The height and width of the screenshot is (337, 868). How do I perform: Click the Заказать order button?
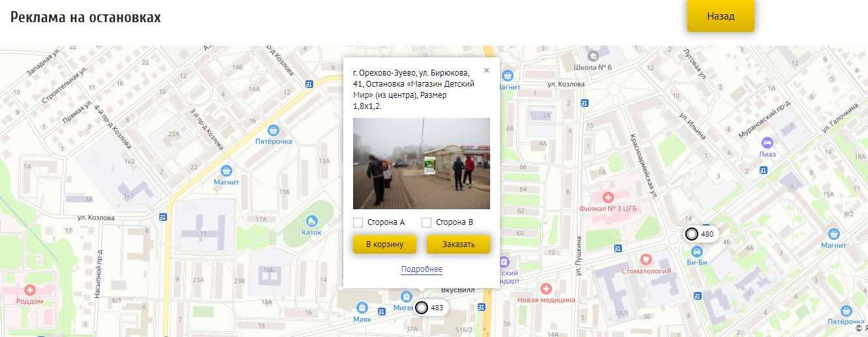pos(458,244)
